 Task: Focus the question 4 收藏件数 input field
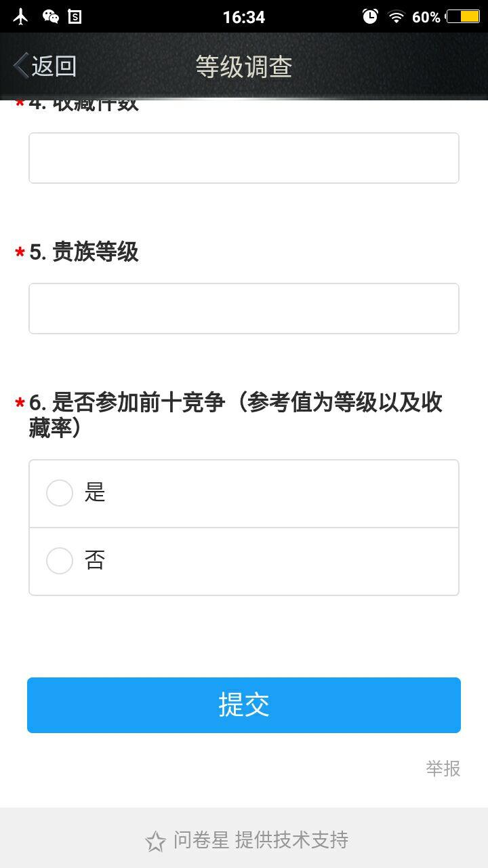pyautogui.click(x=244, y=158)
